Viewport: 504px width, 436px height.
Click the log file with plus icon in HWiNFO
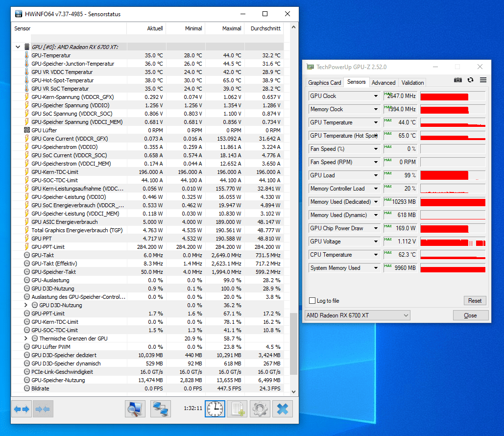(238, 409)
